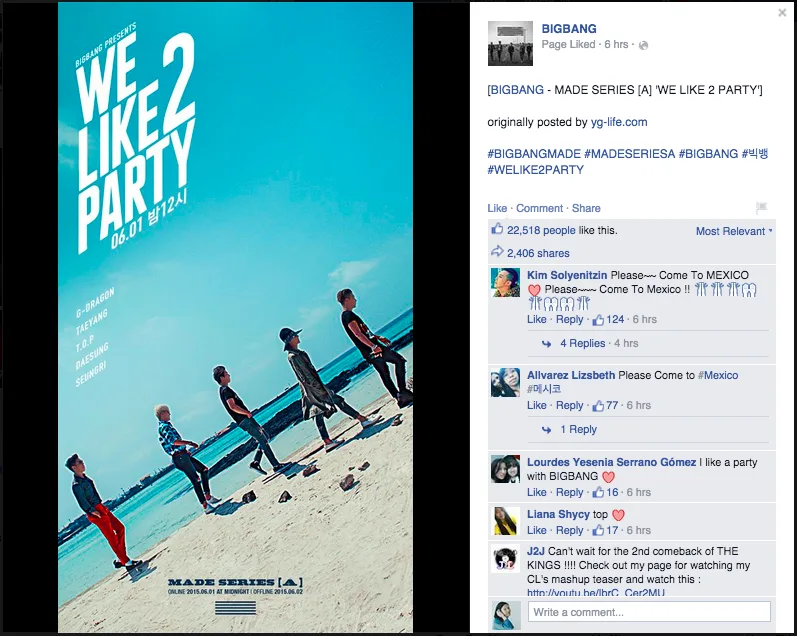Viewport: 797px width, 636px height.
Task: Share the BIGBANG post
Action: coord(586,208)
